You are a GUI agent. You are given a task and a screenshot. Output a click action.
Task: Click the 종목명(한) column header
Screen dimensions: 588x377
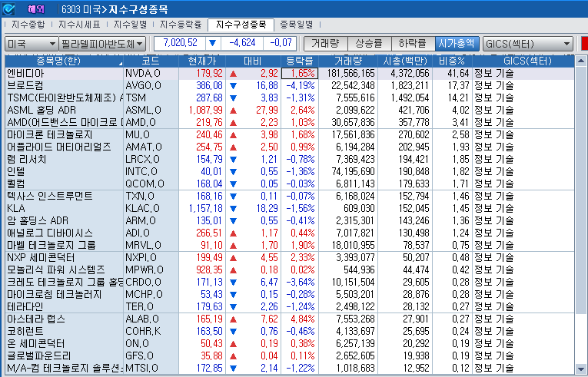(x=64, y=61)
